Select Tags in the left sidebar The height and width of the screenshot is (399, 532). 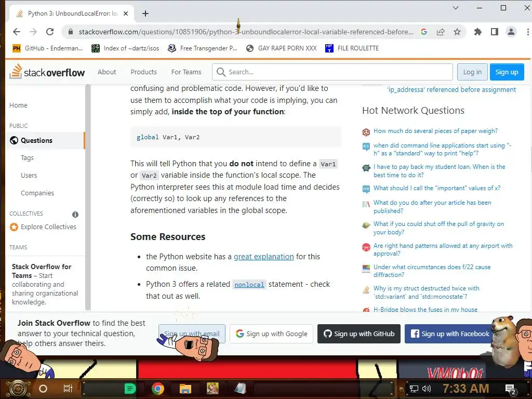(27, 158)
